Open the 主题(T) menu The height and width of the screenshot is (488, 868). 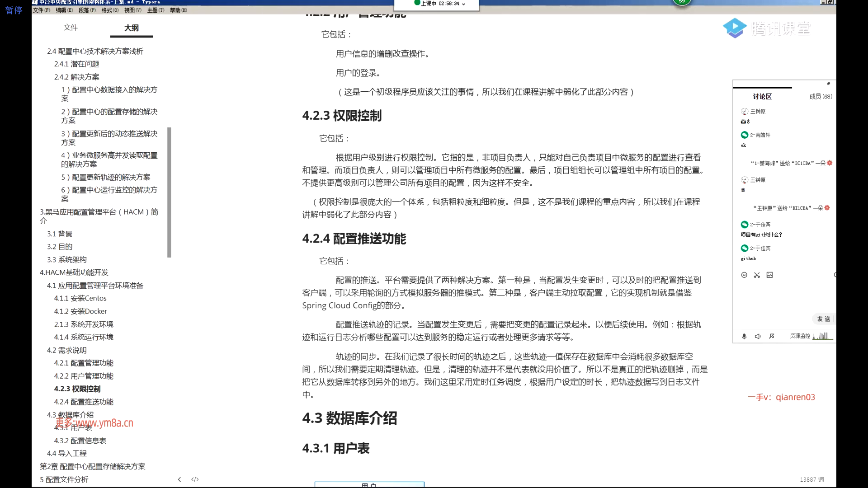click(156, 10)
